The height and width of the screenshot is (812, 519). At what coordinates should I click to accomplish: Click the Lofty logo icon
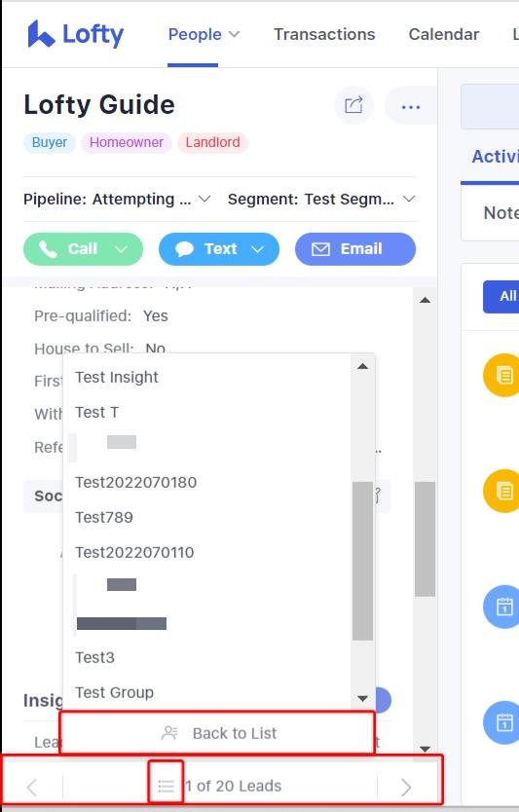[41, 34]
